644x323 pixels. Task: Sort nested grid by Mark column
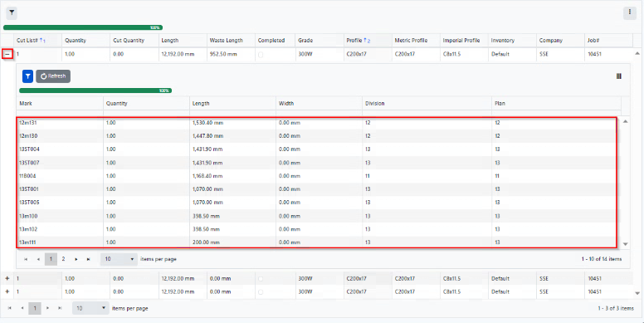[60, 104]
